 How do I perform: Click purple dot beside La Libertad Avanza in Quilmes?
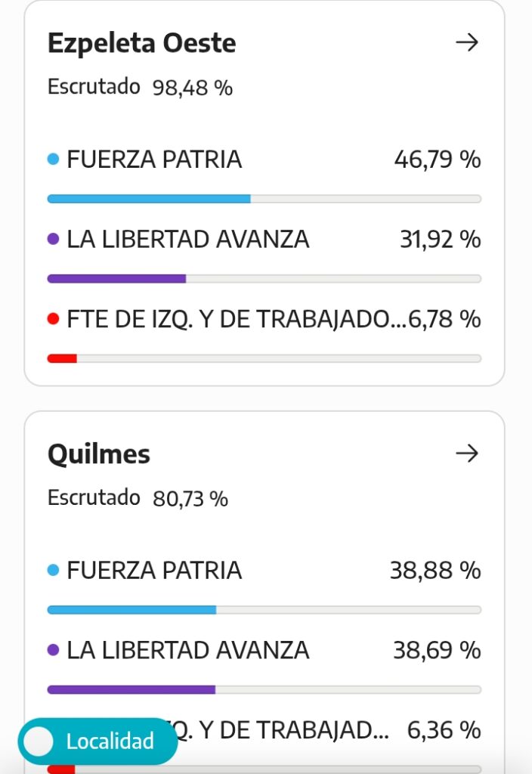[54, 650]
